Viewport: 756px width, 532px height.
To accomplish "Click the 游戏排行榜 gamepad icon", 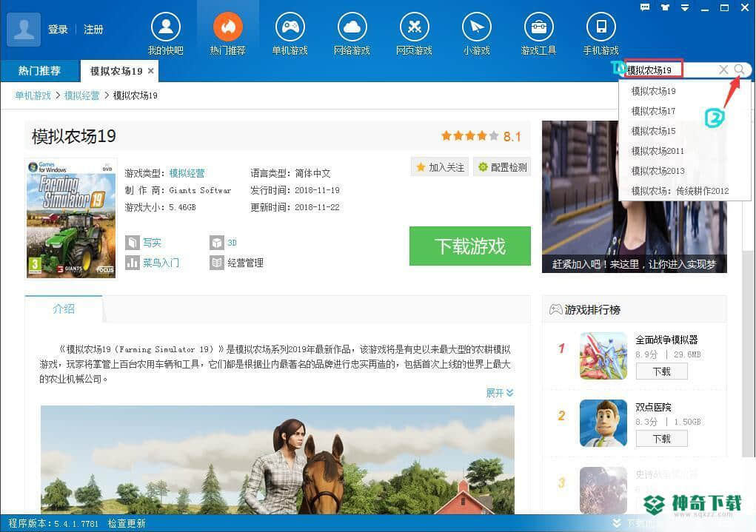I will coord(556,309).
